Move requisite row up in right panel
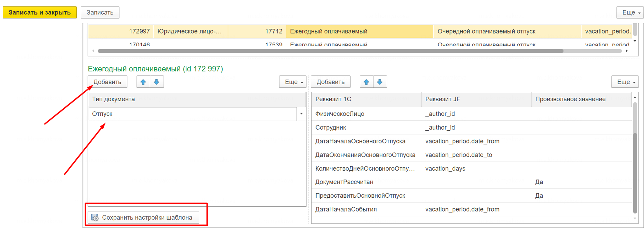 366,82
